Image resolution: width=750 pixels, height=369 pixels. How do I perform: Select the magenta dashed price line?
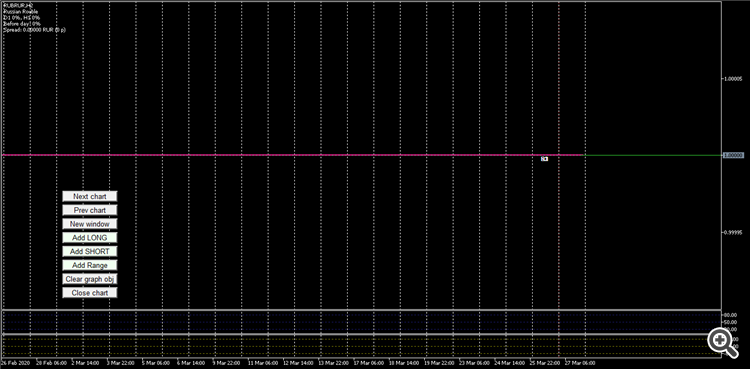tap(293, 155)
